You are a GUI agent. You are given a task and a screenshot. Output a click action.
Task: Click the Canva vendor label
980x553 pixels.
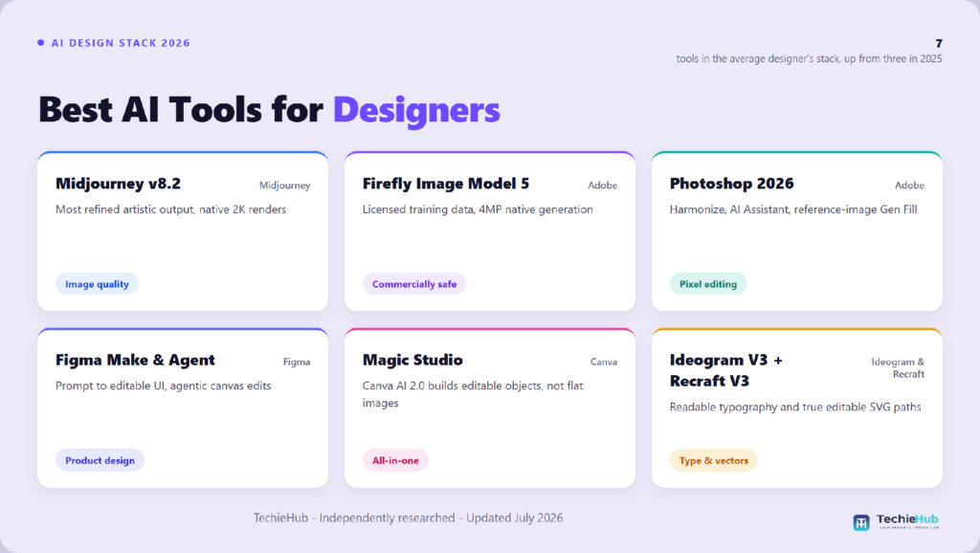point(604,362)
